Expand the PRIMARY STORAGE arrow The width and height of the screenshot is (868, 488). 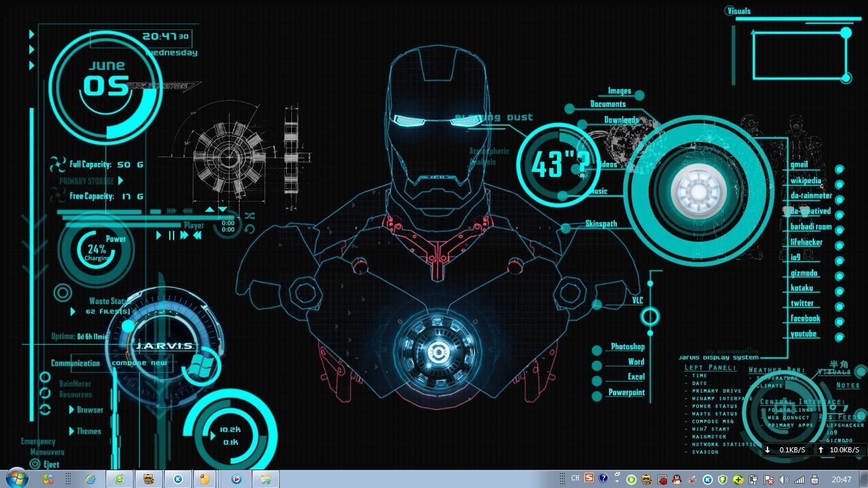pyautogui.click(x=120, y=181)
